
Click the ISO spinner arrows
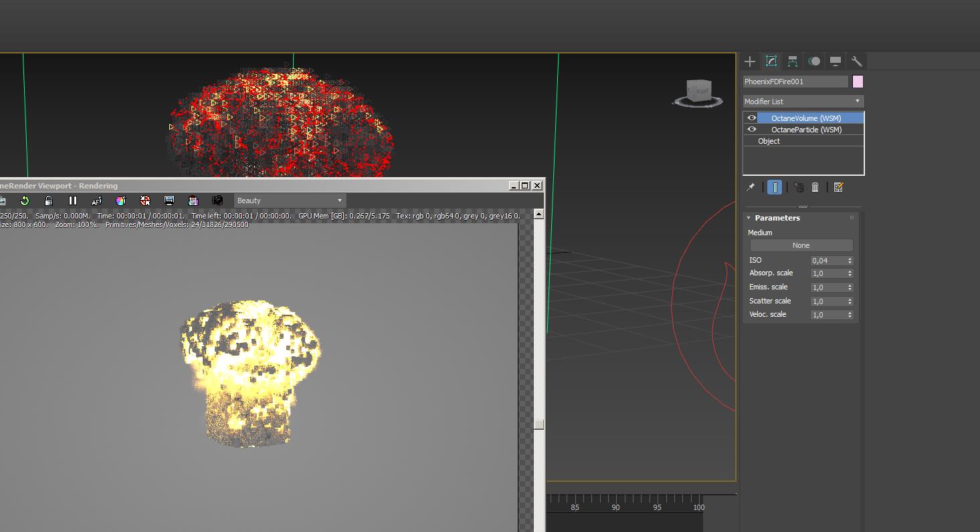(850, 261)
